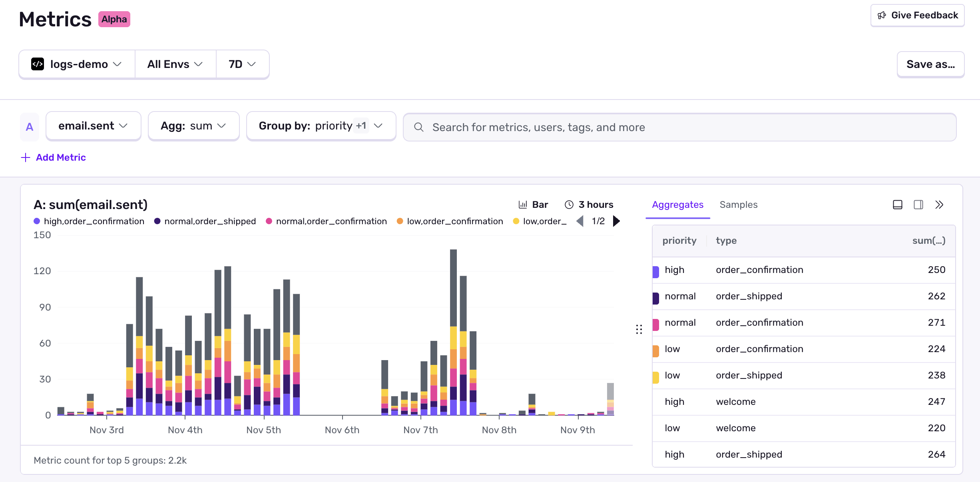Screen dimensions: 980x482
Task: Open the email.sent metric dropdown
Action: tap(93, 126)
